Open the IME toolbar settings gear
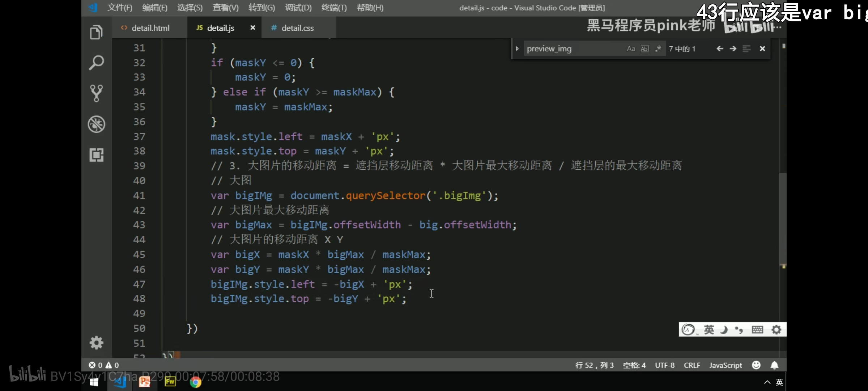 coord(776,329)
